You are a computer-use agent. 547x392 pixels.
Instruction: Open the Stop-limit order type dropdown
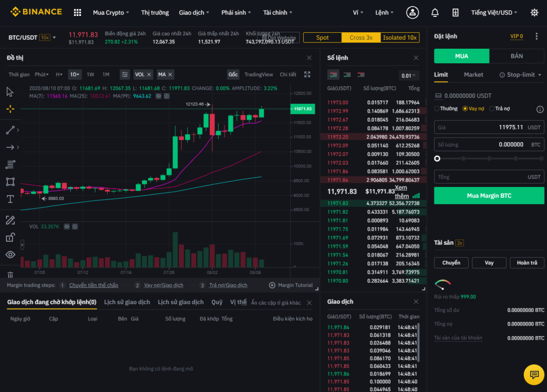(x=520, y=75)
